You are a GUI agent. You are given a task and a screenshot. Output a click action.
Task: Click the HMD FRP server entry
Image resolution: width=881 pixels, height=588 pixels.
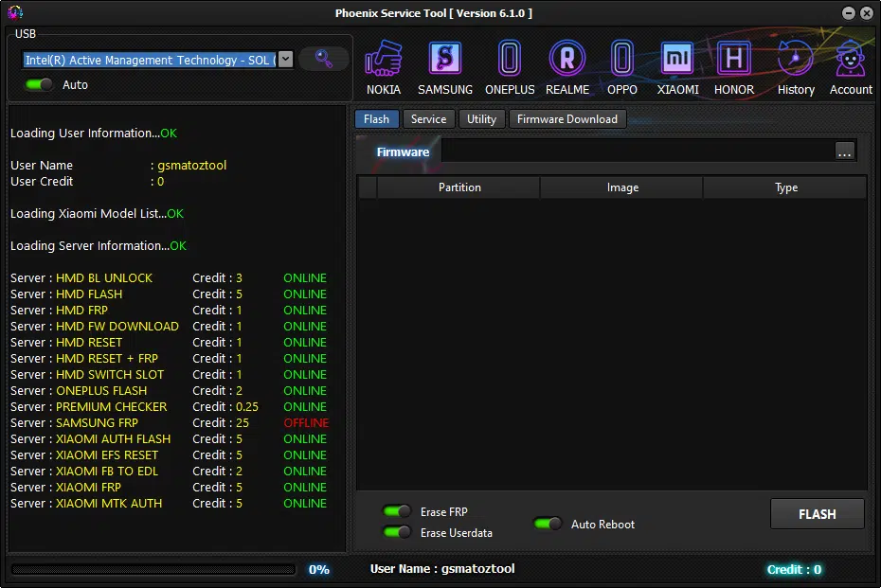point(81,311)
